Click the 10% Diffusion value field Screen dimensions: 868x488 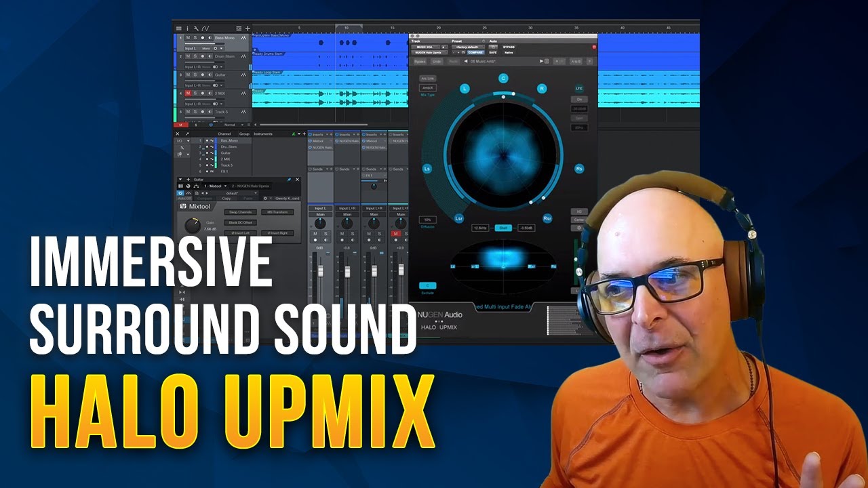428,220
